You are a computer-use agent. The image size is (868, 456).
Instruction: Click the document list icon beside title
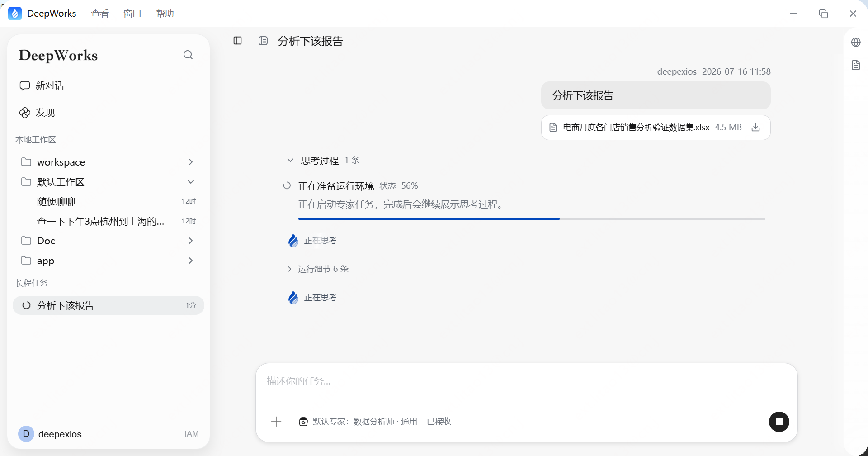click(x=263, y=41)
